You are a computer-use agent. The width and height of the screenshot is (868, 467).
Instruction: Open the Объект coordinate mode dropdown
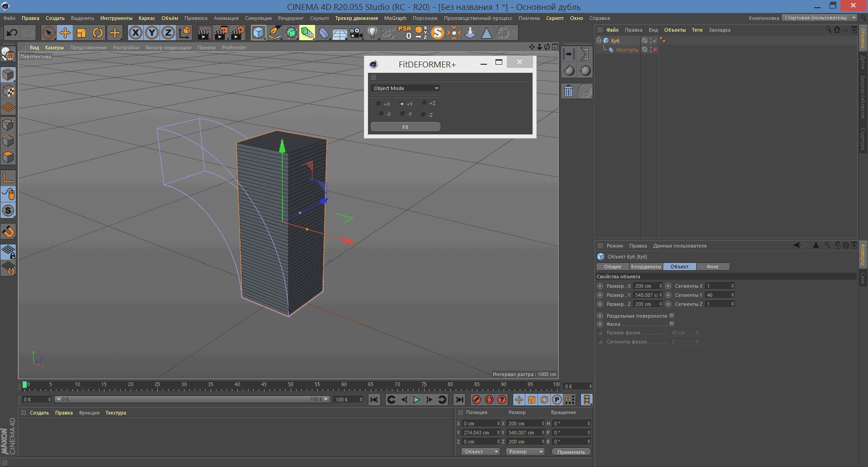[x=480, y=452]
